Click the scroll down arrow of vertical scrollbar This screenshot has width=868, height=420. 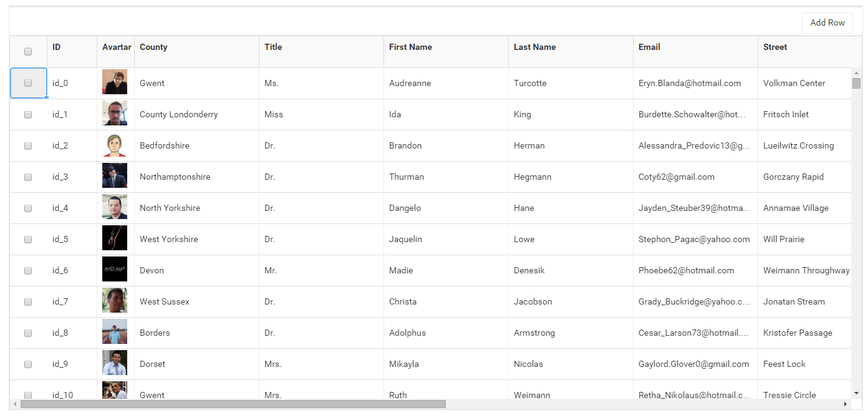pyautogui.click(x=856, y=393)
